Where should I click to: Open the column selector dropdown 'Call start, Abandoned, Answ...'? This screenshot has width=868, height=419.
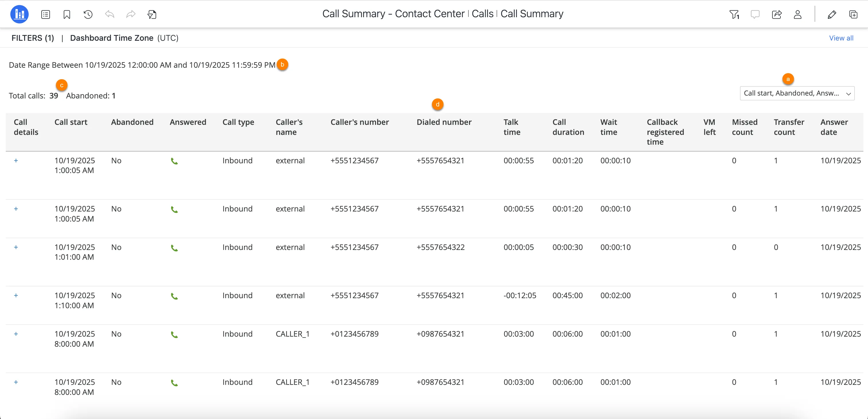coord(797,93)
